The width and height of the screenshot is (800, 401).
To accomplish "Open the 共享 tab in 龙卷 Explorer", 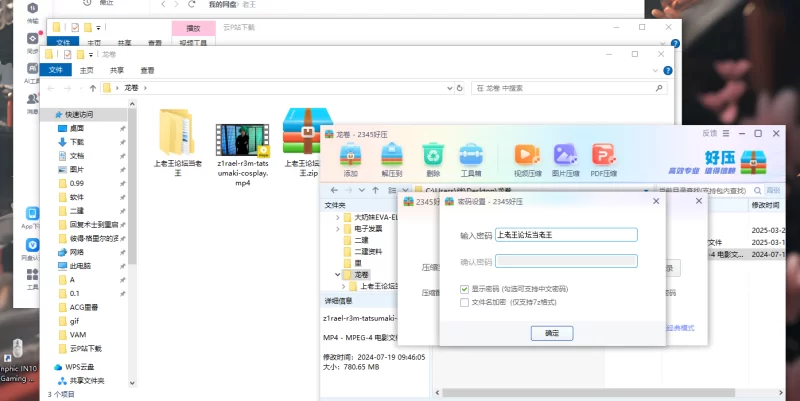I will [117, 70].
